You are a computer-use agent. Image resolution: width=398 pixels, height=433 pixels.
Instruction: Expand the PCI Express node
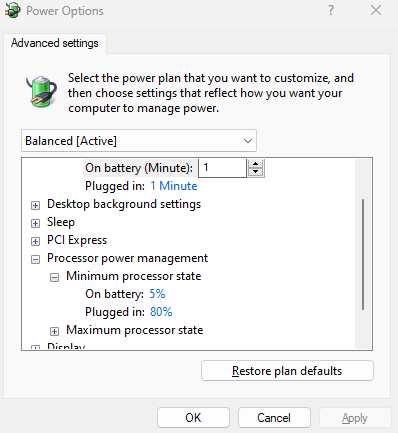(35, 241)
